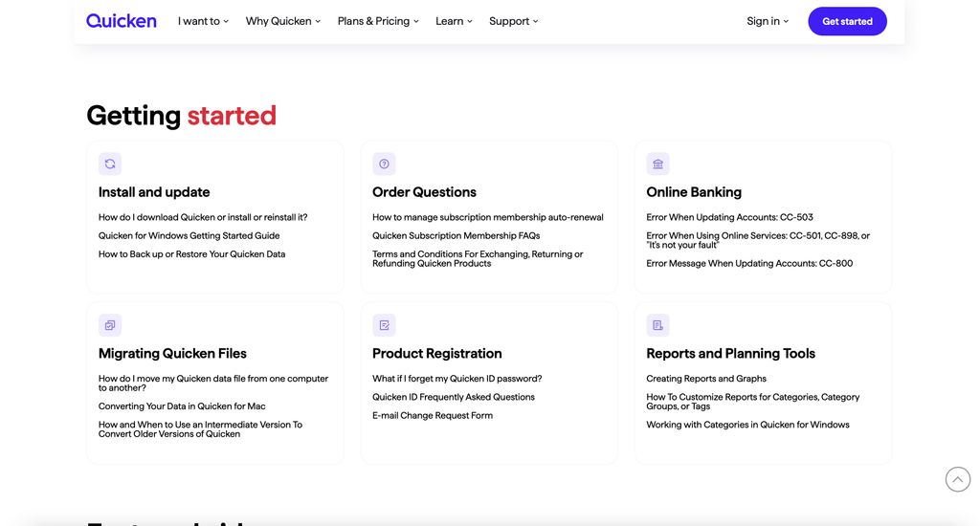Open Converting Your Data for Mac article
Image resolution: width=980 pixels, height=526 pixels.
(182, 406)
